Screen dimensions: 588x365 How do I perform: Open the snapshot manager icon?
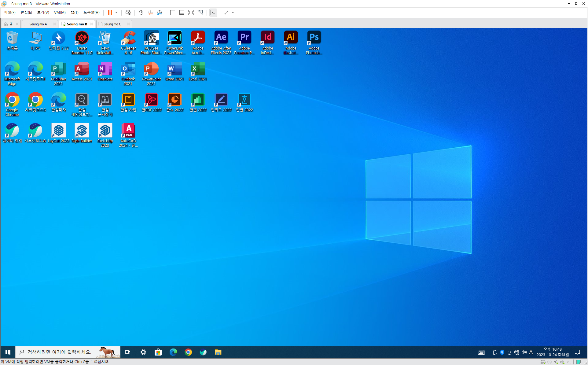(160, 13)
